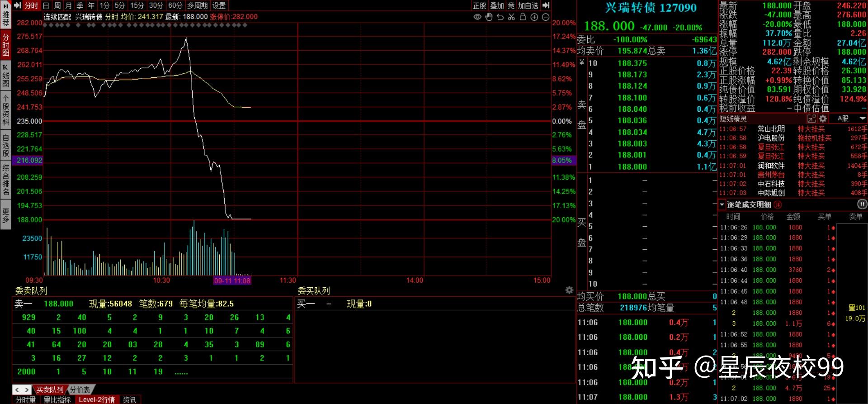Switch to the 分时量 bottom tab
Viewport: 868px width, 404px height.
25,400
